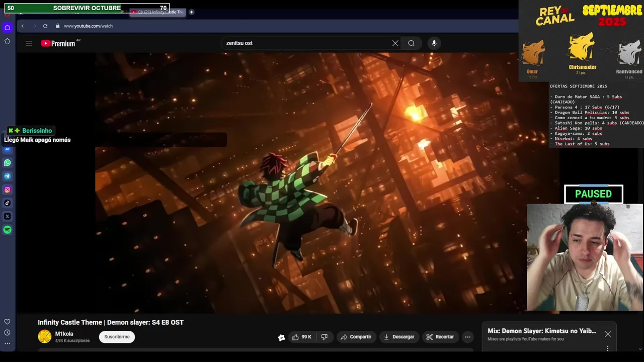The width and height of the screenshot is (644, 362).
Task: Open the sidebar bookmarks star icon
Action: [x=7, y=41]
